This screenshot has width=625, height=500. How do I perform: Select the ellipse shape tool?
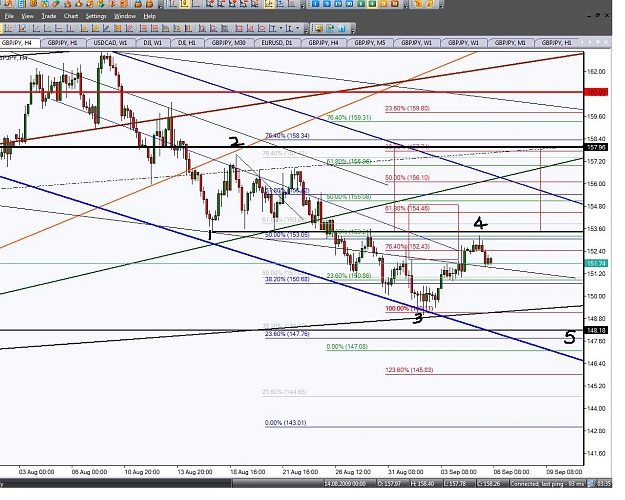261,28
